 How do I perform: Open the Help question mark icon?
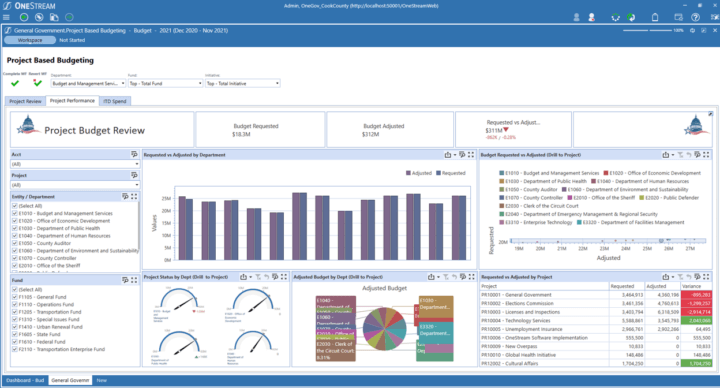pos(696,17)
